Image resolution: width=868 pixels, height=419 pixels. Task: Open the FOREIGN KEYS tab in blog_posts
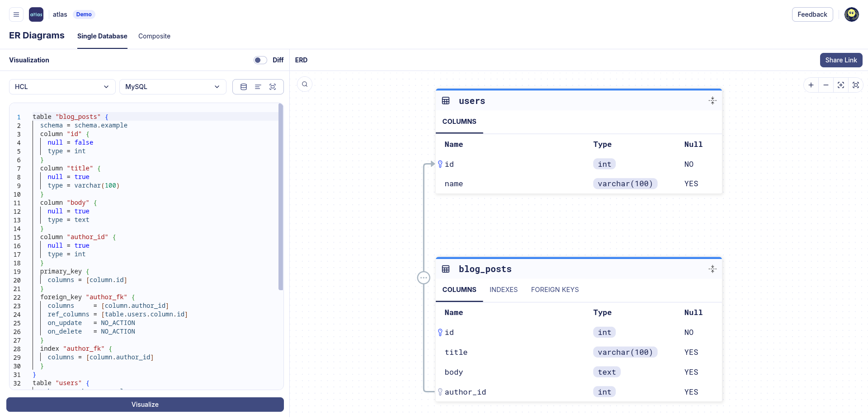pos(555,290)
